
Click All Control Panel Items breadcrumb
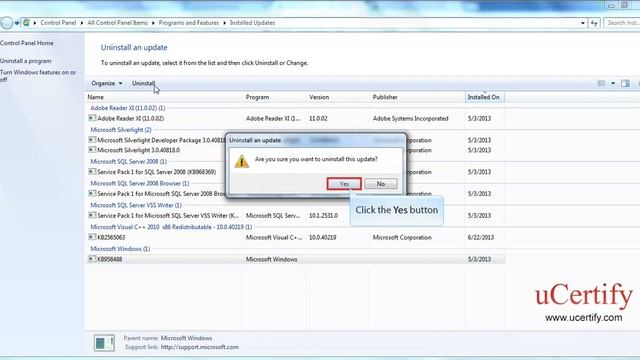pyautogui.click(x=117, y=23)
